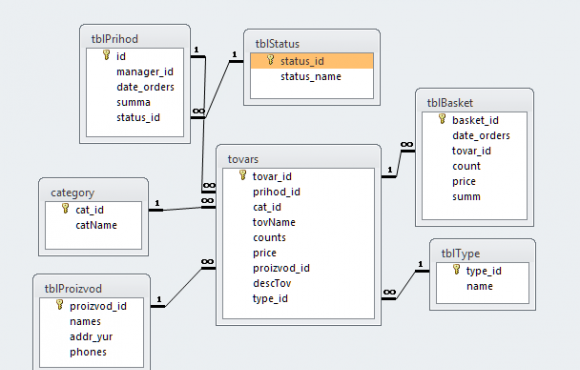This screenshot has height=370, width=580.
Task: Select the relationship line between category and tovars
Action: click(182, 209)
